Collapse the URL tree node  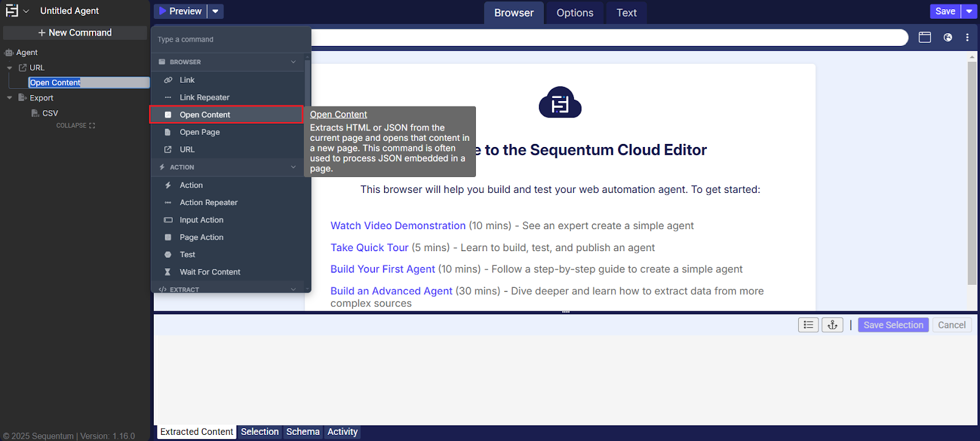click(9, 68)
